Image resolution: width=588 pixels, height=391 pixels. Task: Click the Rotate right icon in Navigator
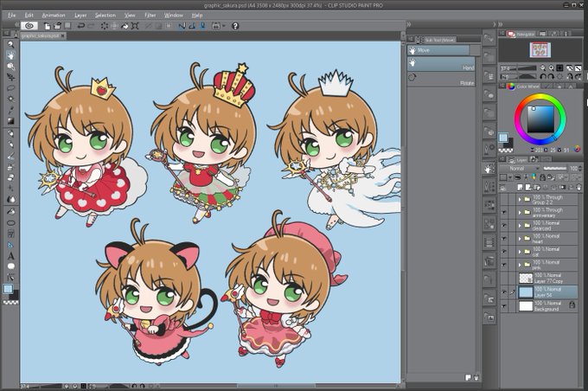click(x=551, y=76)
